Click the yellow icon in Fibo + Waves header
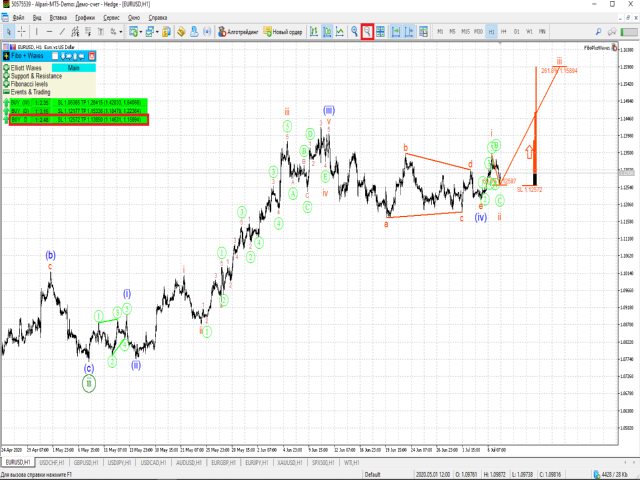Image resolution: width=640 pixels, height=480 pixels. [x=6, y=56]
